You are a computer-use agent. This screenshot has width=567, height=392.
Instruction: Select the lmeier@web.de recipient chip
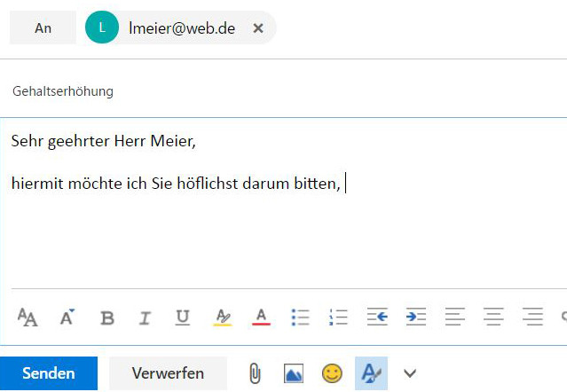pos(180,27)
